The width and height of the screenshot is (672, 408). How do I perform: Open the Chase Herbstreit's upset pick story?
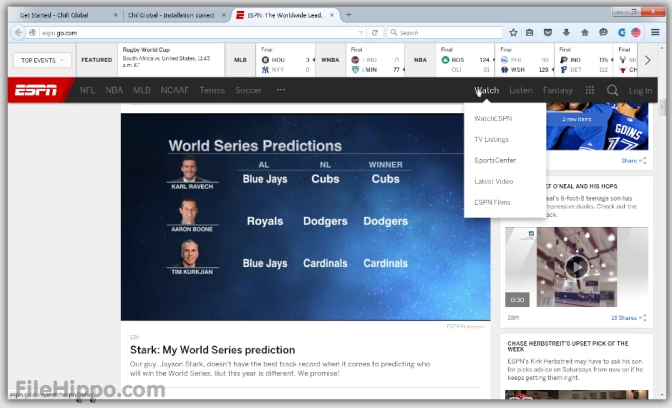pyautogui.click(x=568, y=346)
